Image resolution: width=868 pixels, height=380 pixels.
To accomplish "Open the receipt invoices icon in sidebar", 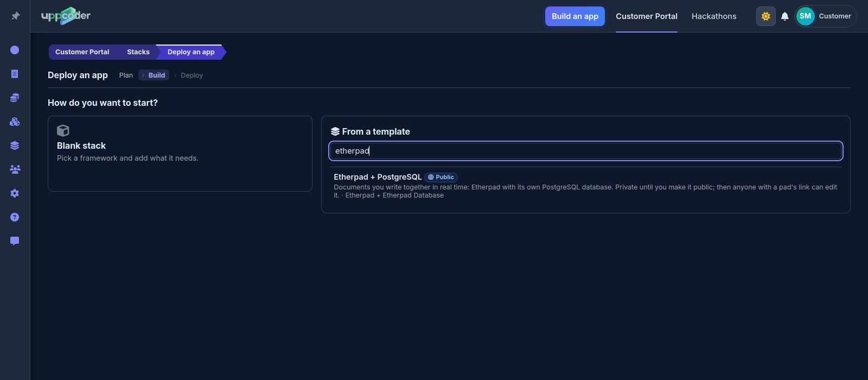I will pos(15,74).
